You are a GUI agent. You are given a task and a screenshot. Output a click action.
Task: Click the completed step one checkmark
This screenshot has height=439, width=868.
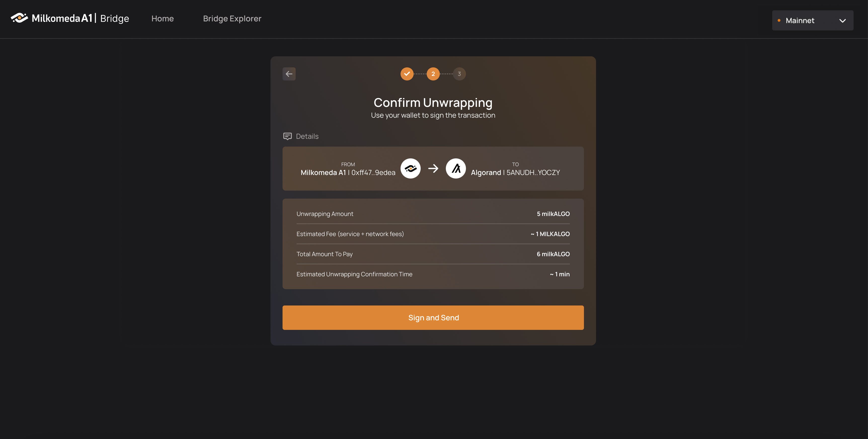tap(407, 74)
